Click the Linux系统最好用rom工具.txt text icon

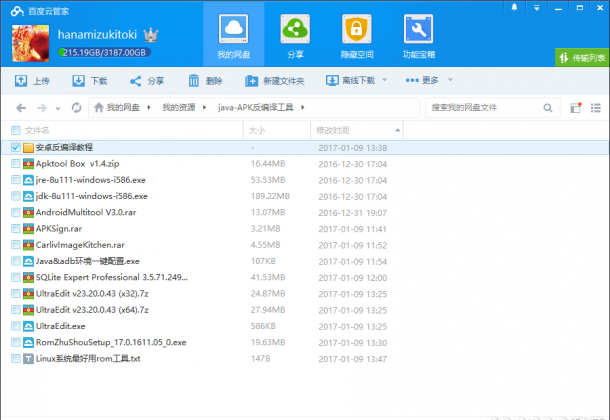click(28, 359)
